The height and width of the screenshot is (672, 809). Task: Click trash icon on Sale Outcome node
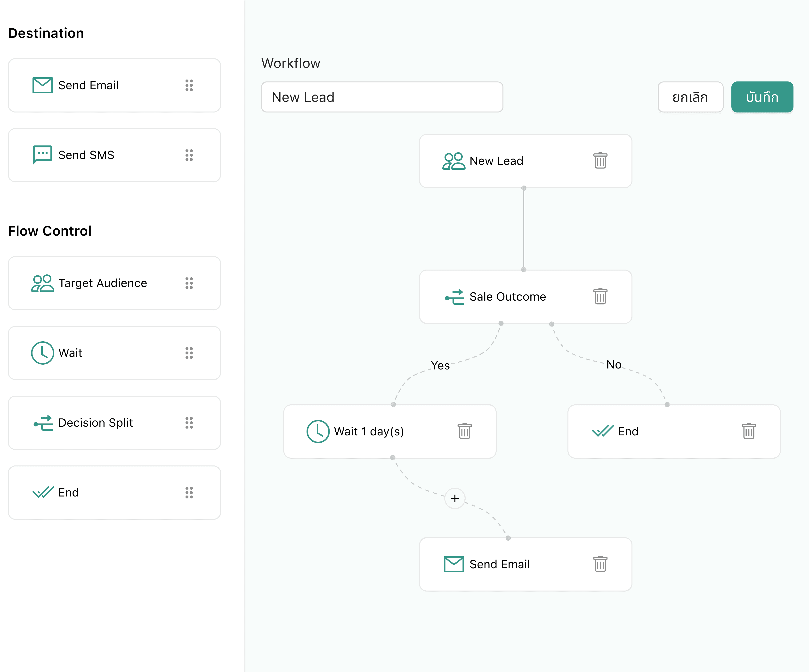[x=600, y=296]
